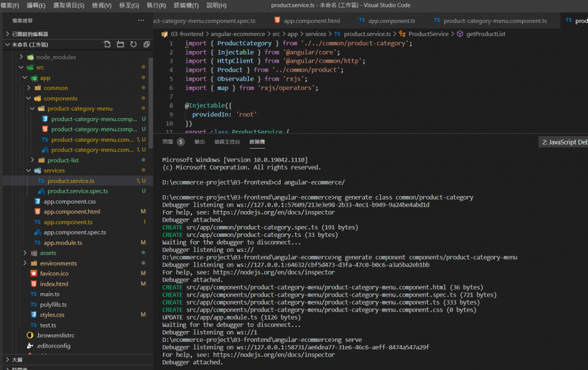
Task: Expand the common folder
Action: (56, 88)
